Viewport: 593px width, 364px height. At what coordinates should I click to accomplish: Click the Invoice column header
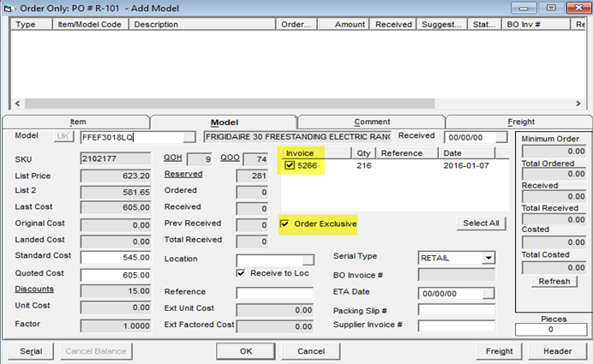coord(316,153)
